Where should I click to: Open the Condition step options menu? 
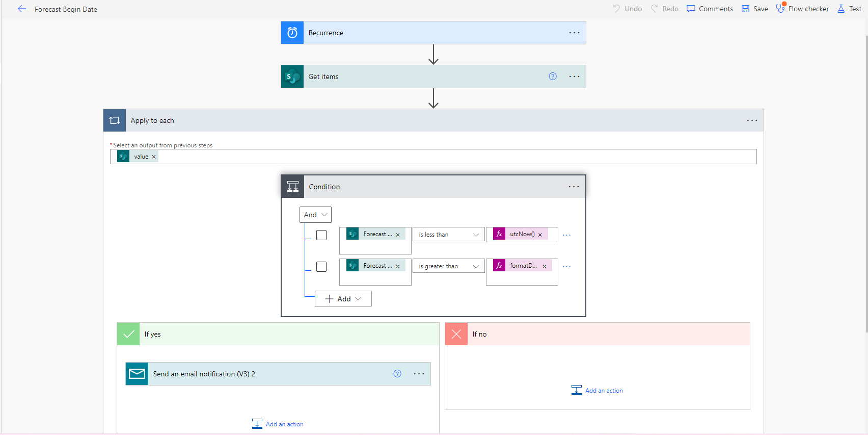click(574, 187)
